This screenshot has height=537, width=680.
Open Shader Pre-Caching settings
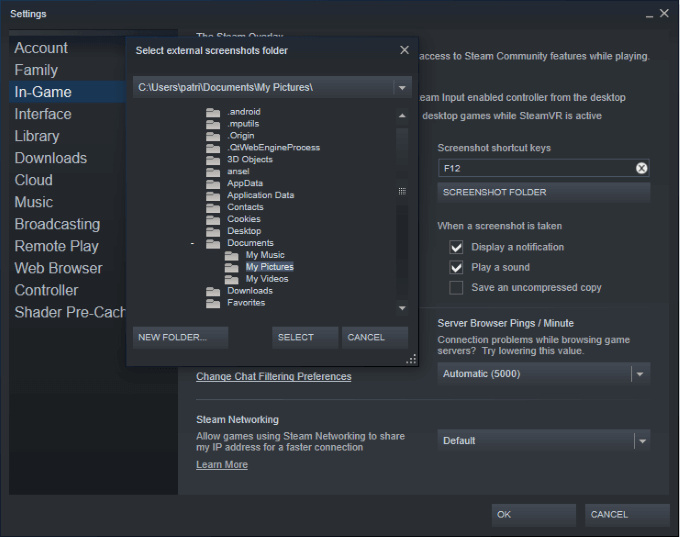click(69, 312)
